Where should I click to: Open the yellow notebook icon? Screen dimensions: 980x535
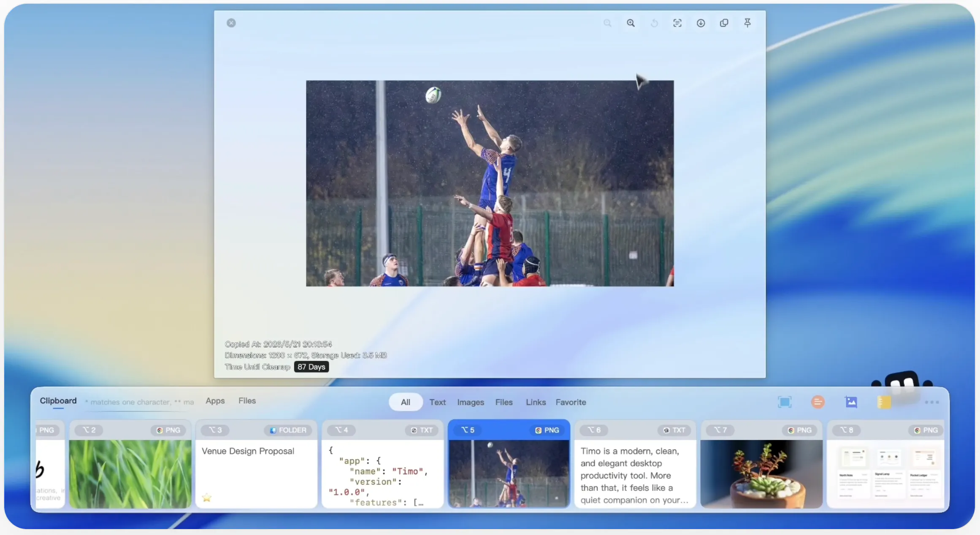click(884, 402)
